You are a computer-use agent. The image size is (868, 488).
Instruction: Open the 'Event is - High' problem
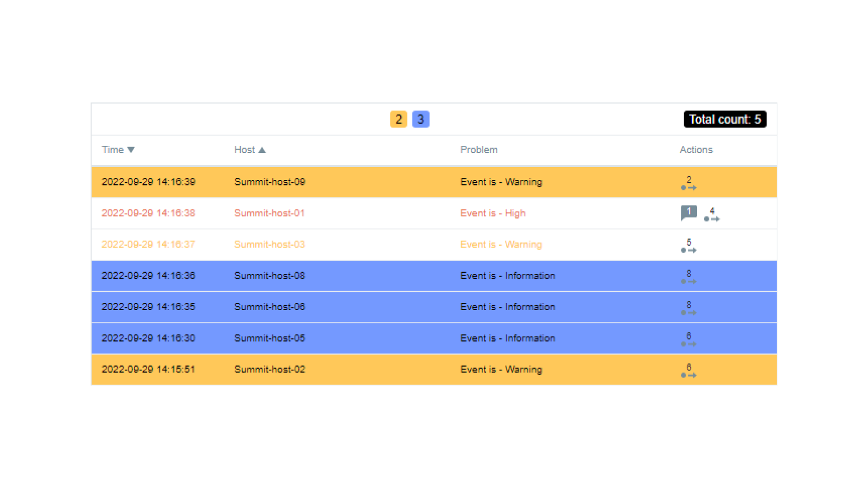click(x=493, y=213)
